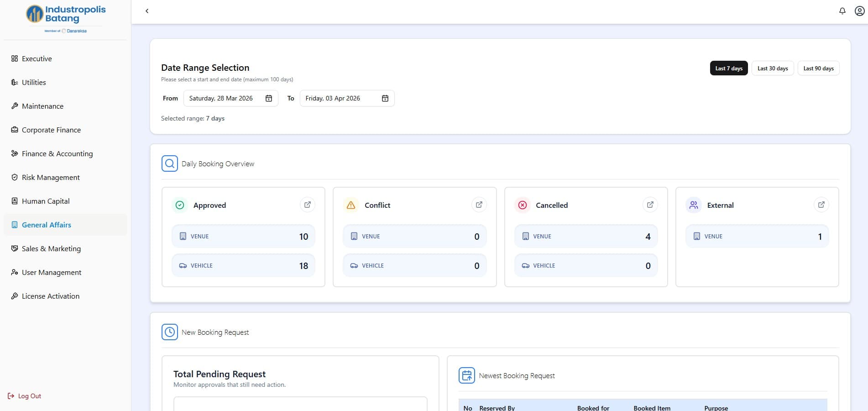868x411 pixels.
Task: Click Reserved By column header
Action: click(x=497, y=408)
